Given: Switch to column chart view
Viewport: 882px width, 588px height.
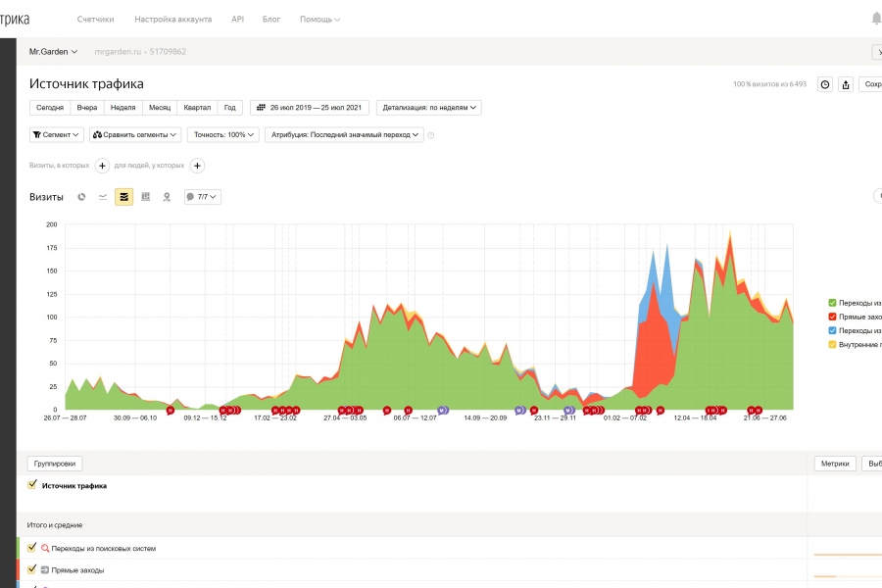Looking at the screenshot, I should [x=146, y=197].
